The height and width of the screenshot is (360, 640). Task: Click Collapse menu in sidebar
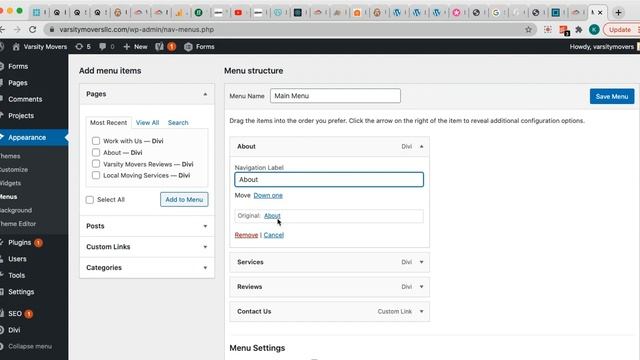[x=29, y=347]
